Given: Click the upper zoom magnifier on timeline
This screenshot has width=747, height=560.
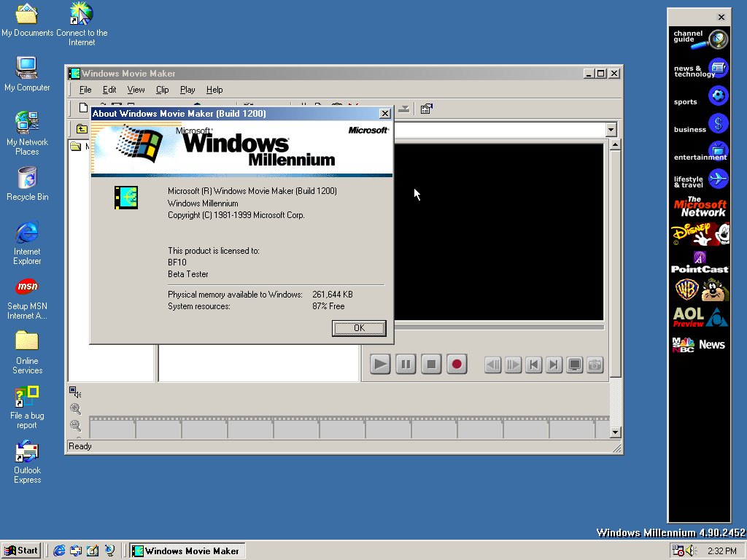Looking at the screenshot, I should [75, 409].
